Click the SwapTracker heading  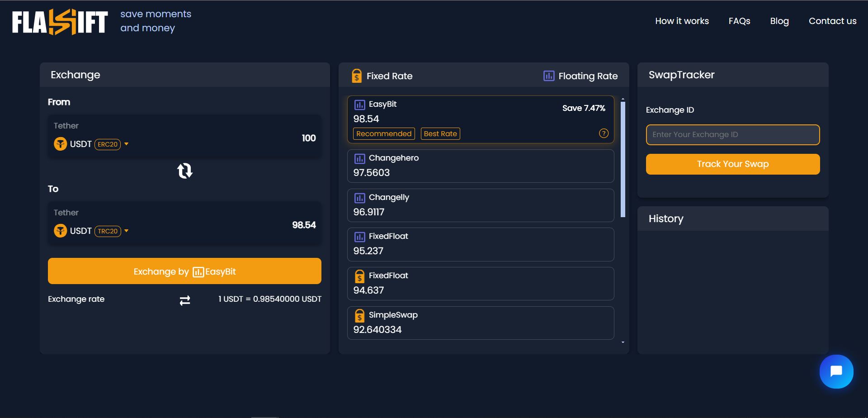pyautogui.click(x=681, y=75)
